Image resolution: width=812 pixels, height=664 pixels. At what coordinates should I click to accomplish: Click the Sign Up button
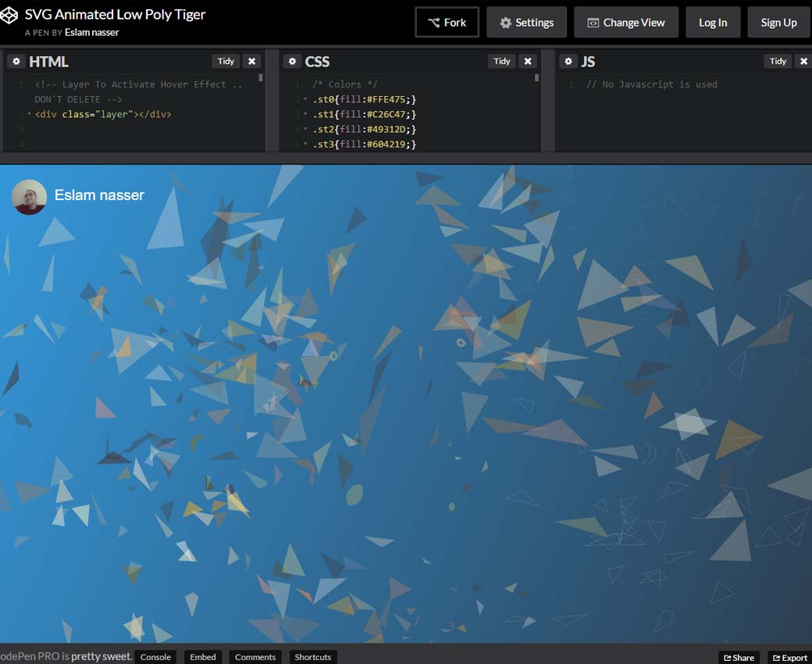click(x=778, y=23)
